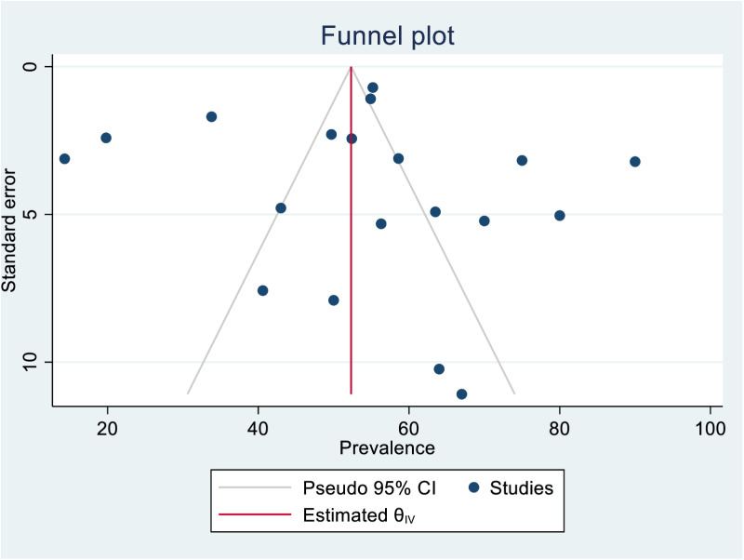Image resolution: width=744 pixels, height=560 pixels.
Task: Click the Pseudo 95% CI legend label
Action: point(369,487)
